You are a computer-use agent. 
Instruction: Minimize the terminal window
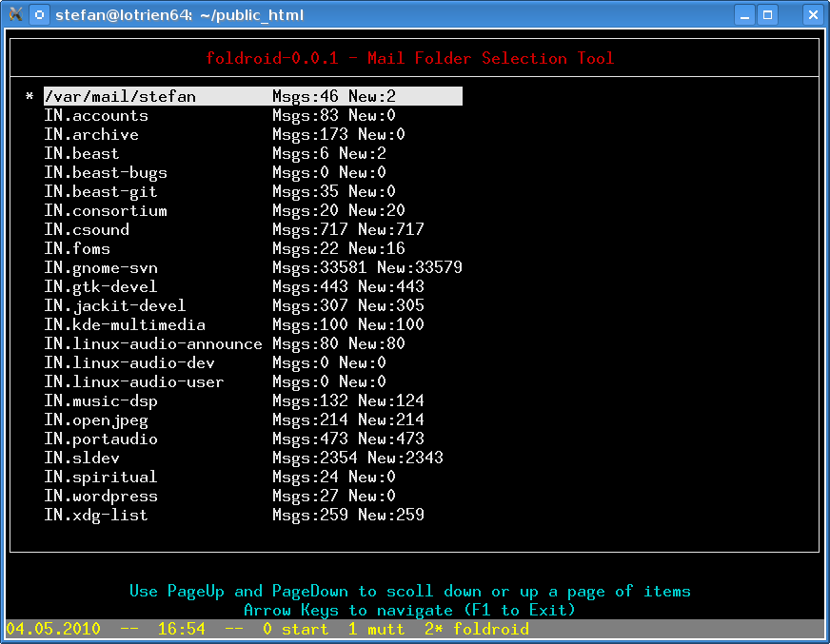point(744,14)
